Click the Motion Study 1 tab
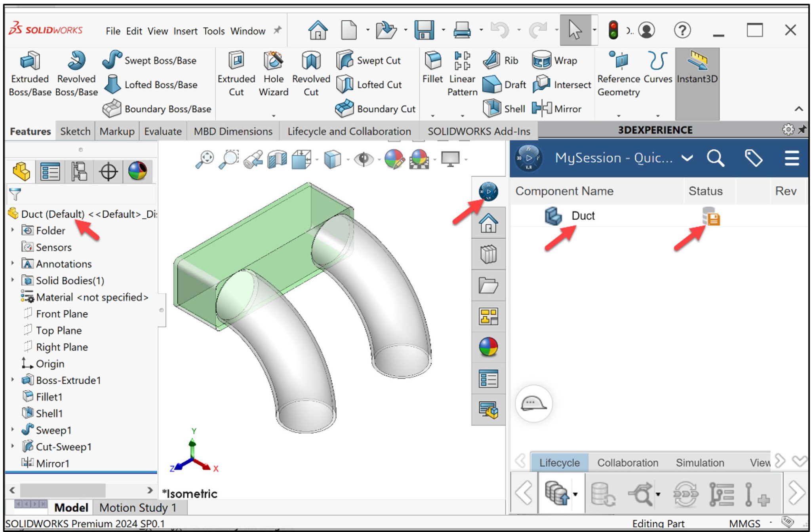Screen dimensions: 811x532 pos(138,507)
